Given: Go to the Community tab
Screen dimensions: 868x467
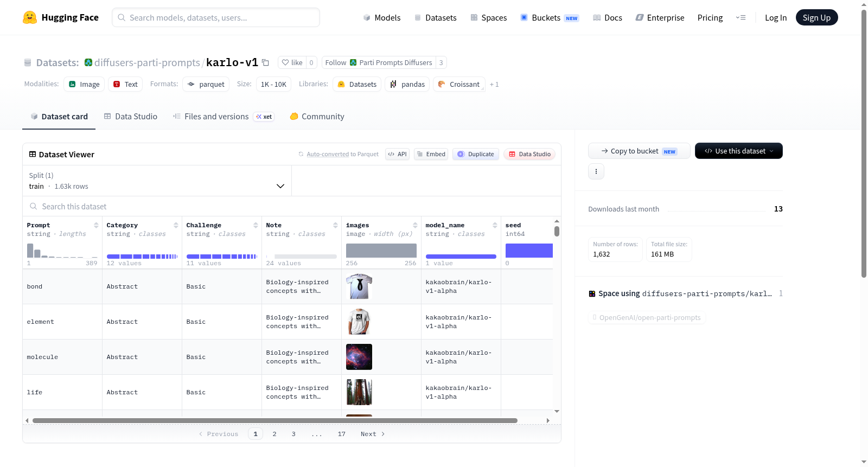Looking at the screenshot, I should (x=317, y=116).
